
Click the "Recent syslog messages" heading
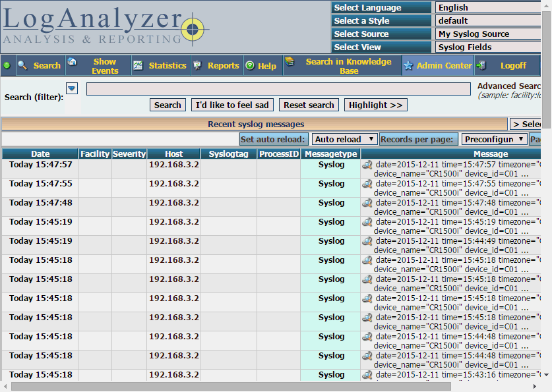[256, 124]
